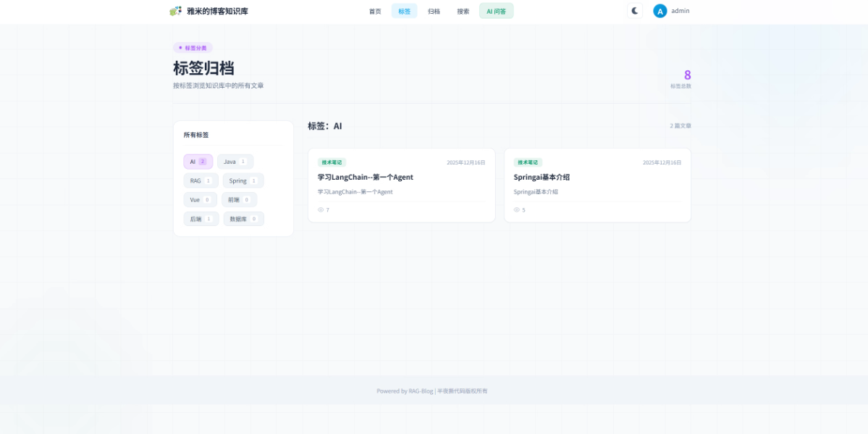Click the admin username

[681, 11]
